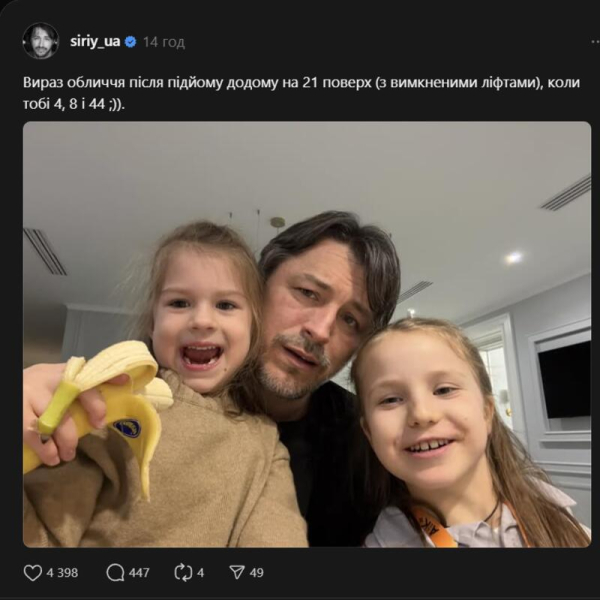The height and width of the screenshot is (600, 600).
Task: Click the wall-mounted TV in the photo
Action: pyautogui.click(x=562, y=379)
